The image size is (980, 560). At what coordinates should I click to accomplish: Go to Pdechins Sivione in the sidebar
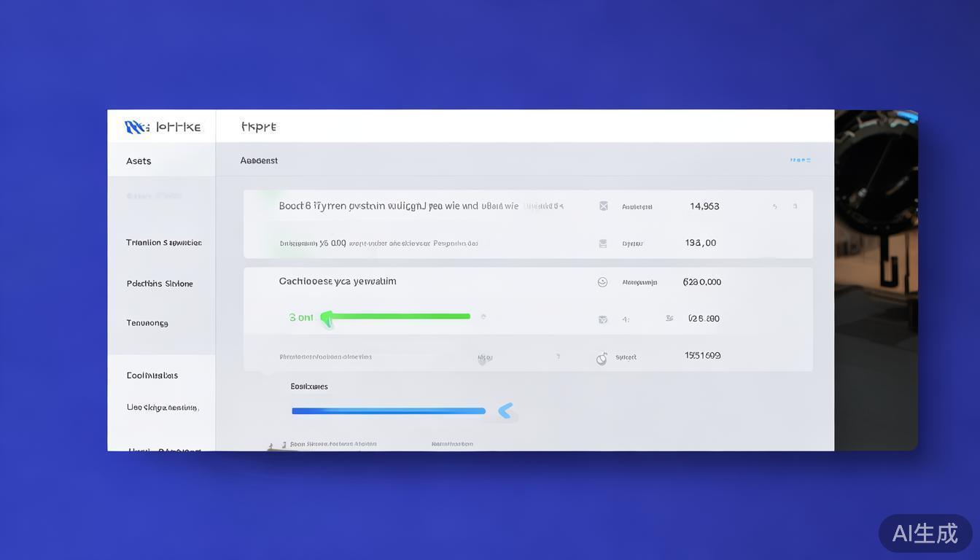point(160,284)
